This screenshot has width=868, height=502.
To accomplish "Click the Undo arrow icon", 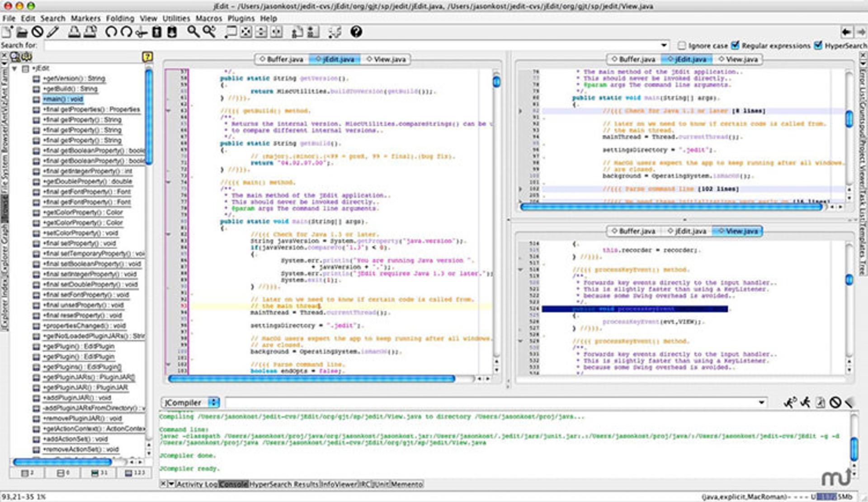I will (111, 32).
